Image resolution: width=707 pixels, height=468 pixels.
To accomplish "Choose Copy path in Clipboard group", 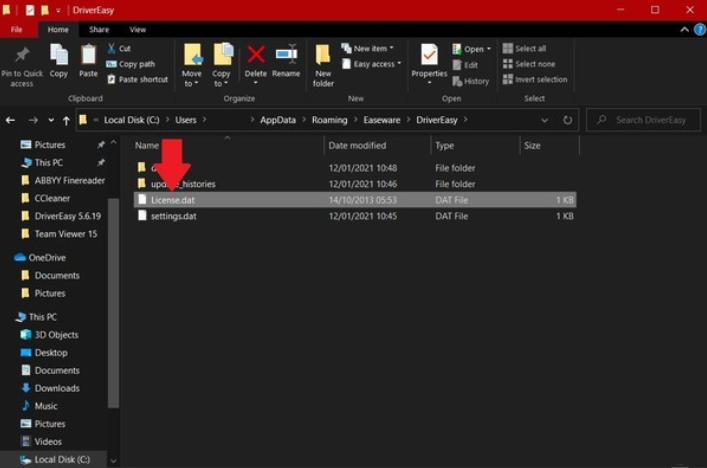I will point(130,64).
